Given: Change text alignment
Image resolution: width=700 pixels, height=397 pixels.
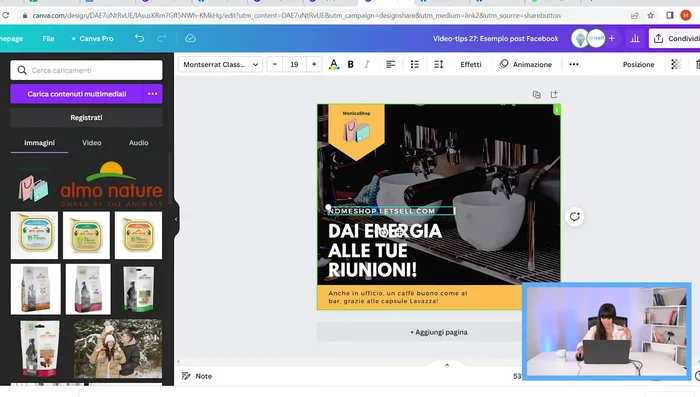Looking at the screenshot, I should pos(391,64).
